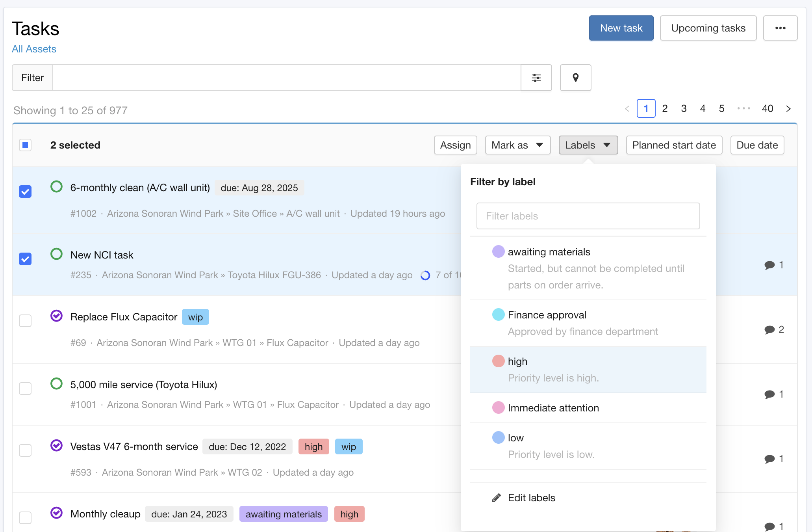The image size is (812, 532).
Task: Open the Mark as dropdown
Action: pyautogui.click(x=518, y=145)
